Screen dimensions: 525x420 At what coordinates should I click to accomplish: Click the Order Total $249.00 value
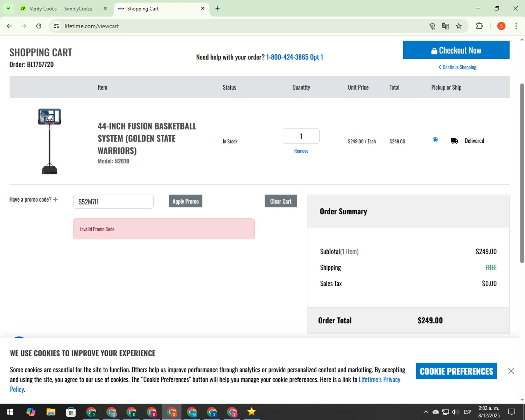pyautogui.click(x=430, y=321)
